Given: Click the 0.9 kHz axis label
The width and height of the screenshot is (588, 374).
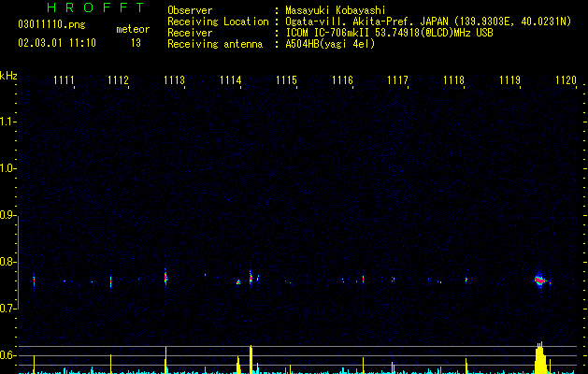Looking at the screenshot, I should (x=7, y=215).
